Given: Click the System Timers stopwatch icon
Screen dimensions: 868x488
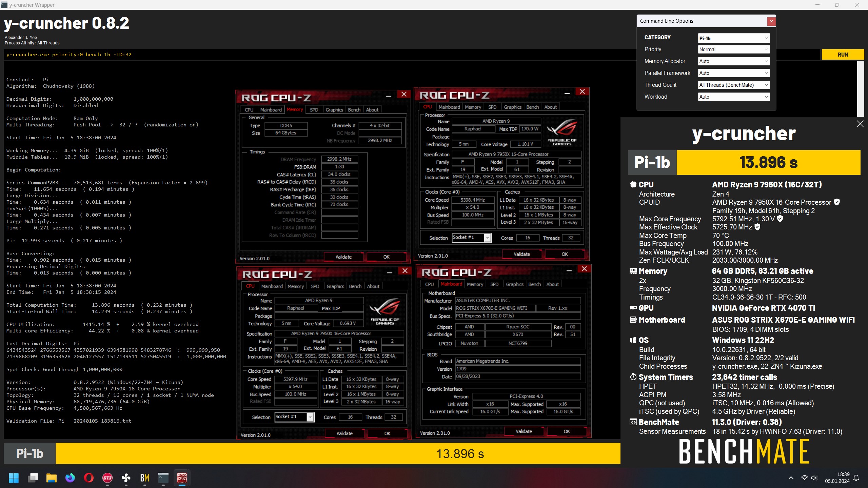Looking at the screenshot, I should 633,377.
